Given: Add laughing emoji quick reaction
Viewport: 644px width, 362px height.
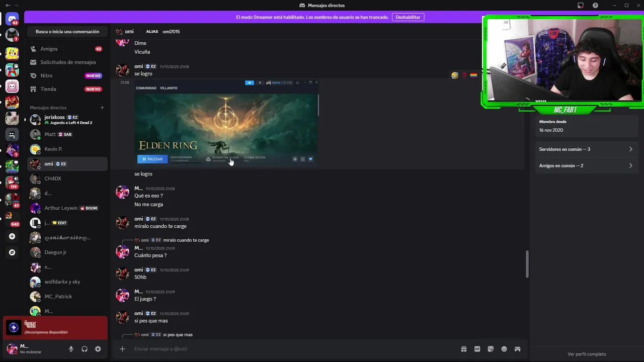Looking at the screenshot, I should (455, 75).
